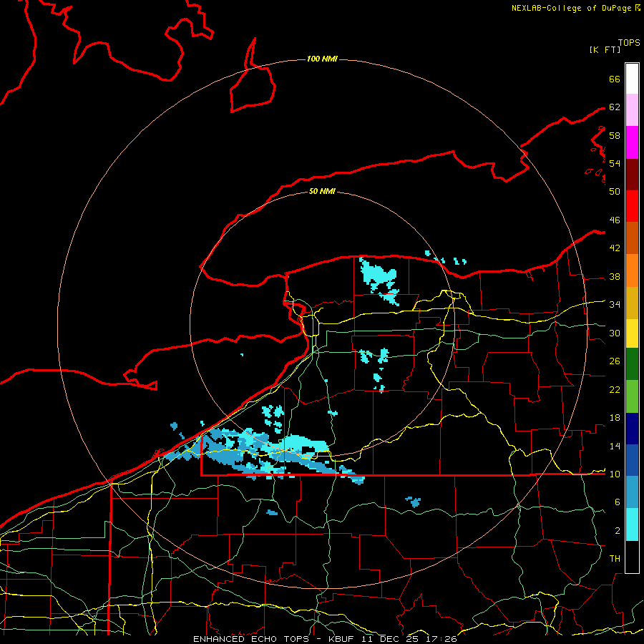Viewport: 644px width, 644px height.
Task: Click the 50 value on the scale
Action: point(615,191)
